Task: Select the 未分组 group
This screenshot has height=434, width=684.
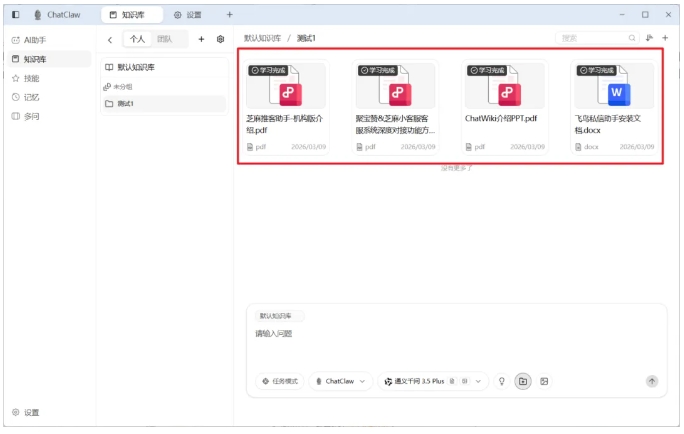Action: tap(164, 87)
